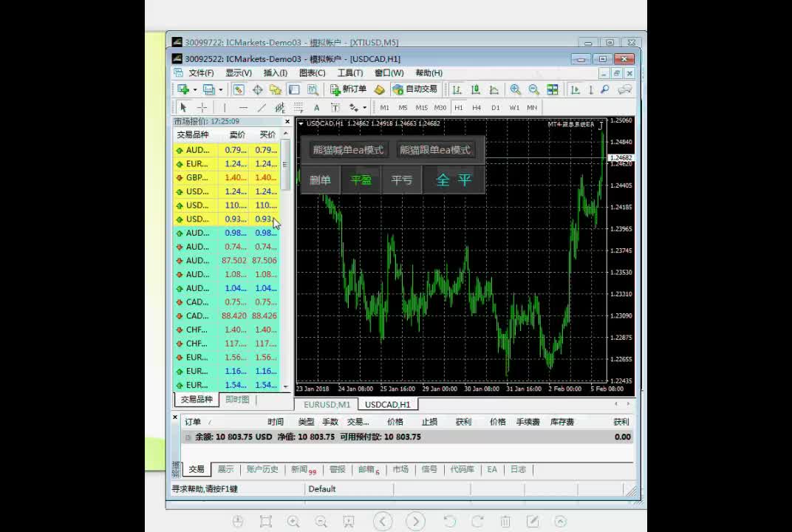Select the cursor arrow tool
This screenshot has height=532, width=792.
183,108
